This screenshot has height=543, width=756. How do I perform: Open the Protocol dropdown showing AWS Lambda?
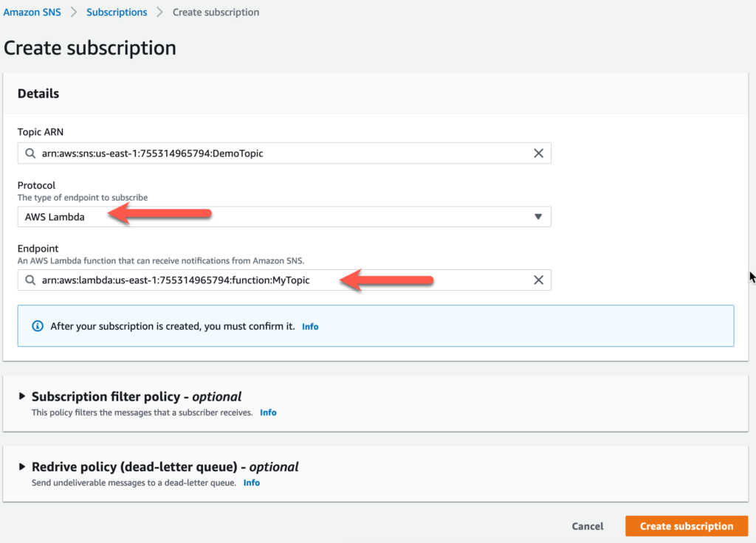[284, 217]
